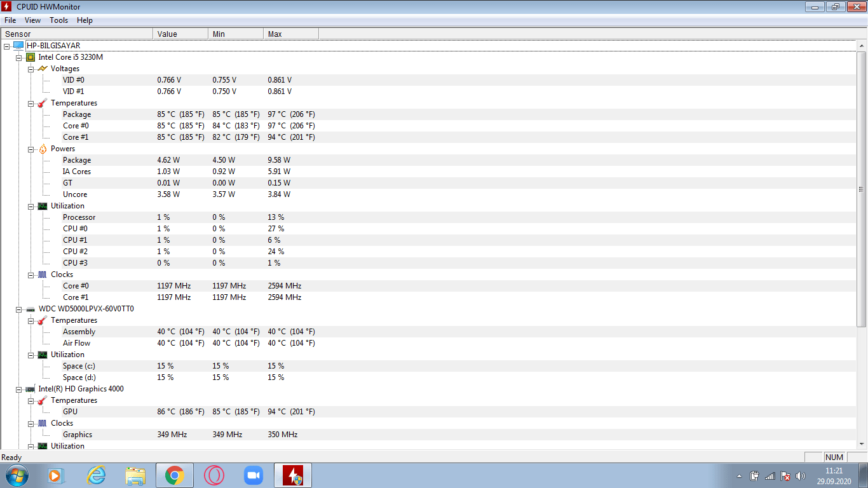Open the File menu
Image resolution: width=868 pixels, height=488 pixels.
click(10, 20)
